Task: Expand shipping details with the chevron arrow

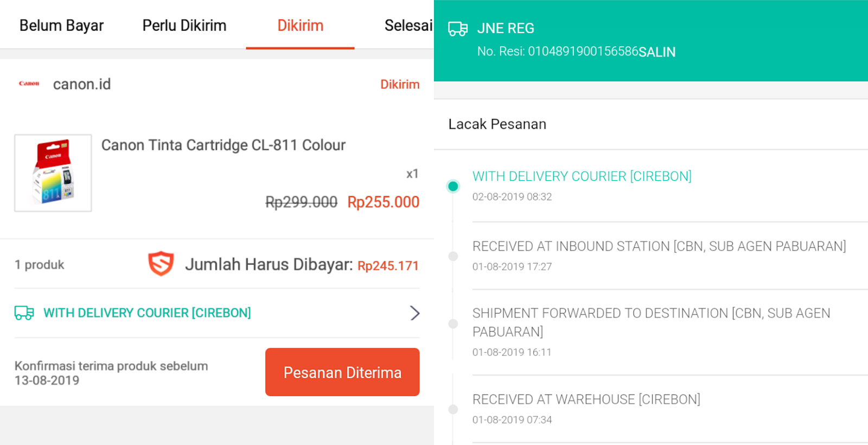Action: (414, 313)
